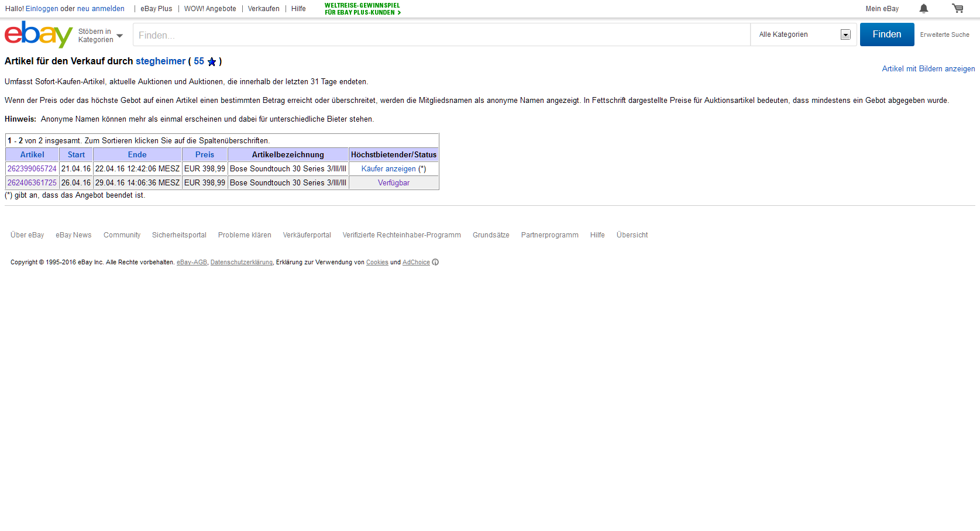Open seller stegheimer profile link
The image size is (980, 531).
pos(160,61)
